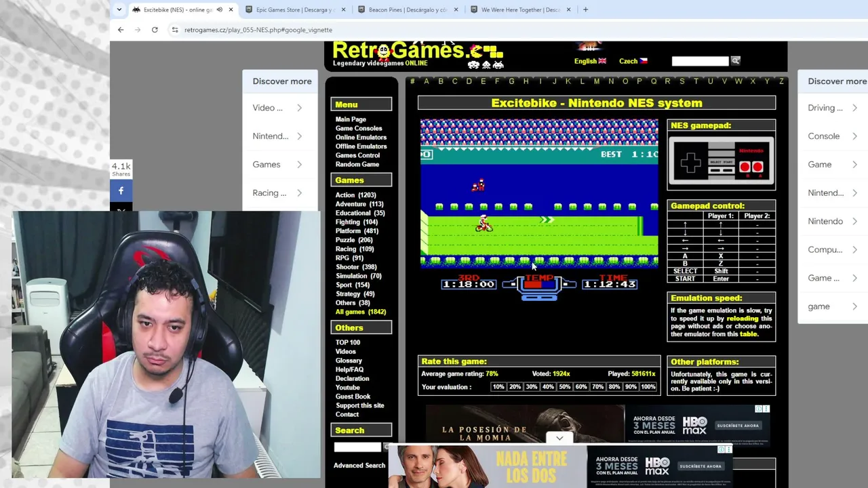The width and height of the screenshot is (868, 488).
Task: Browse Action (1203) games category
Action: click(x=355, y=195)
